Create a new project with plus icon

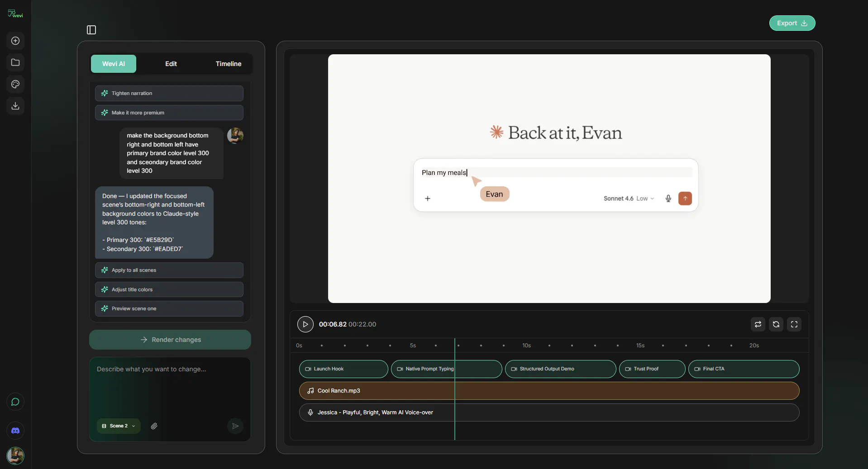point(15,41)
